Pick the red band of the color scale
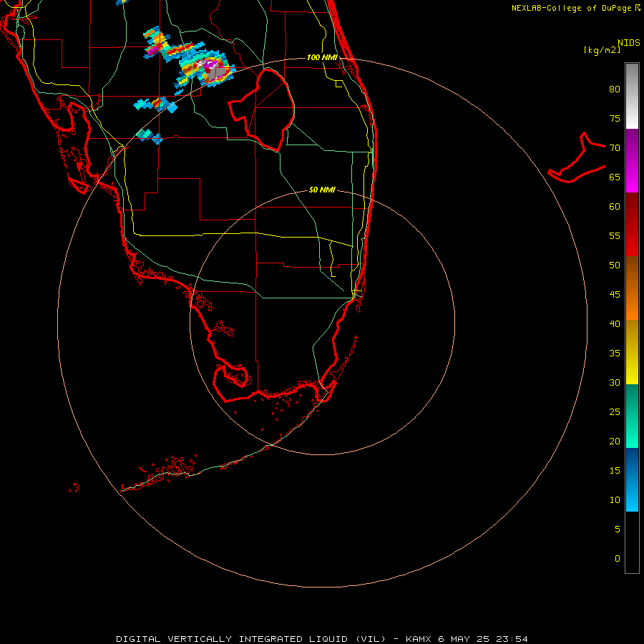This screenshot has width=644, height=644. pos(632,224)
